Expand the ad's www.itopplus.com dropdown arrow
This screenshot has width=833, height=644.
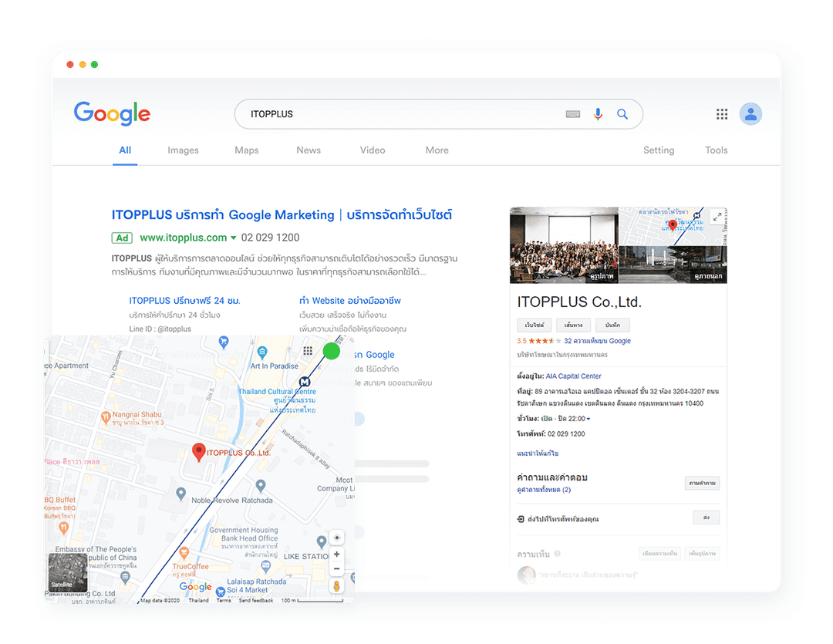point(234,238)
